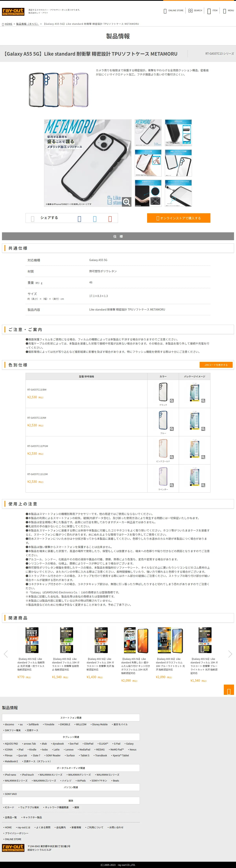Zoom the ラベンダー color image
The width and height of the screenshot is (236, 868).
point(172,485)
